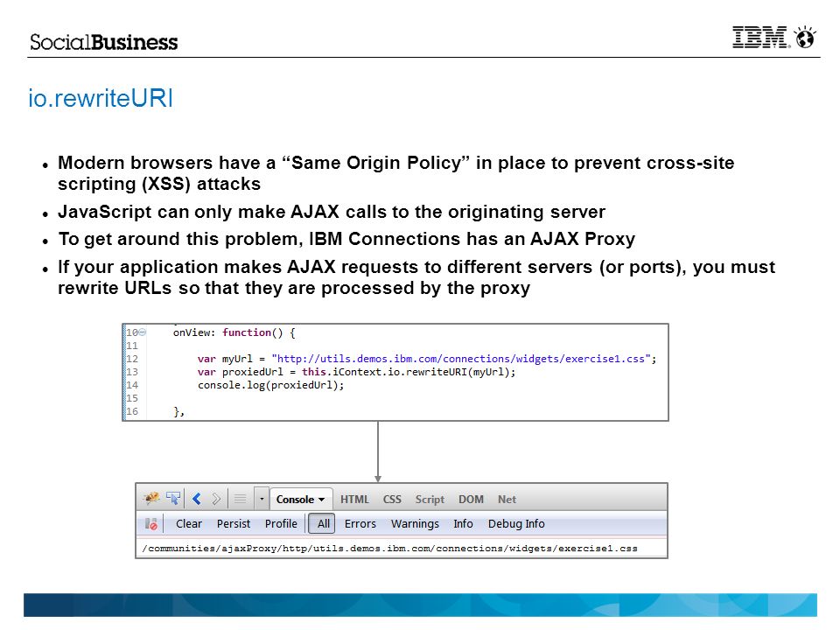Click the command line lines icon
The image size is (840, 630).
pyautogui.click(x=240, y=499)
